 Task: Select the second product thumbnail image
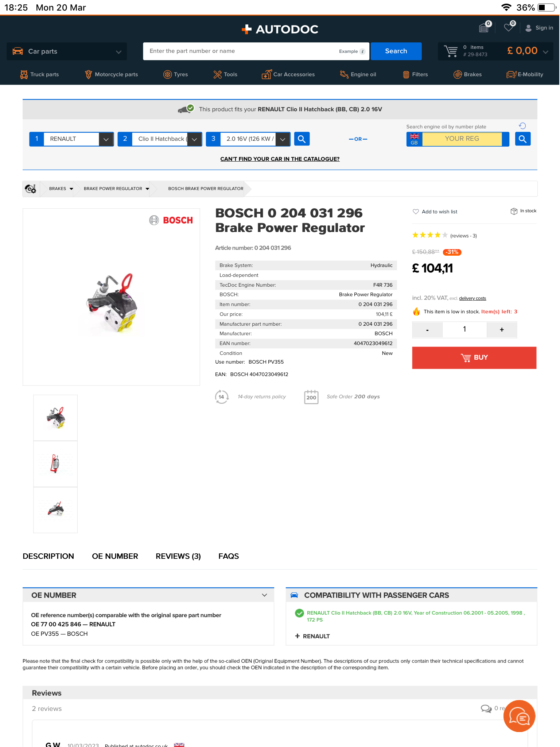coord(55,464)
